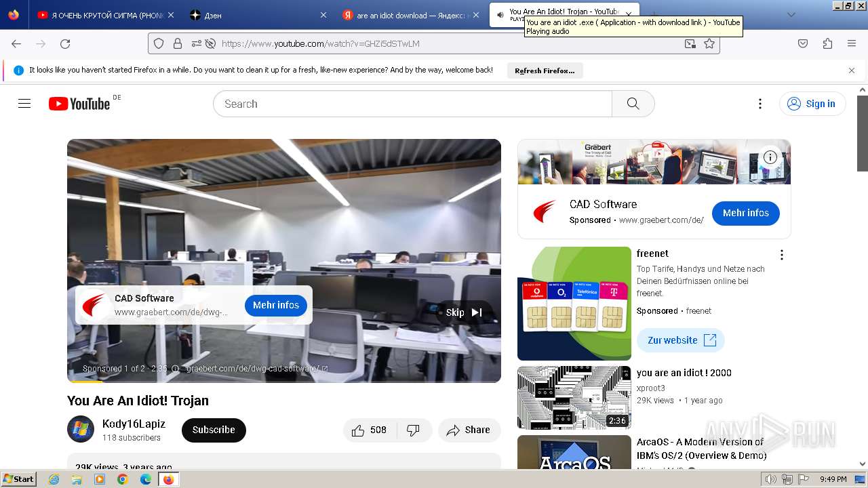Open 'you are an idiot ! 2000' thumbnail
Viewport: 868px width, 488px height.
click(574, 398)
